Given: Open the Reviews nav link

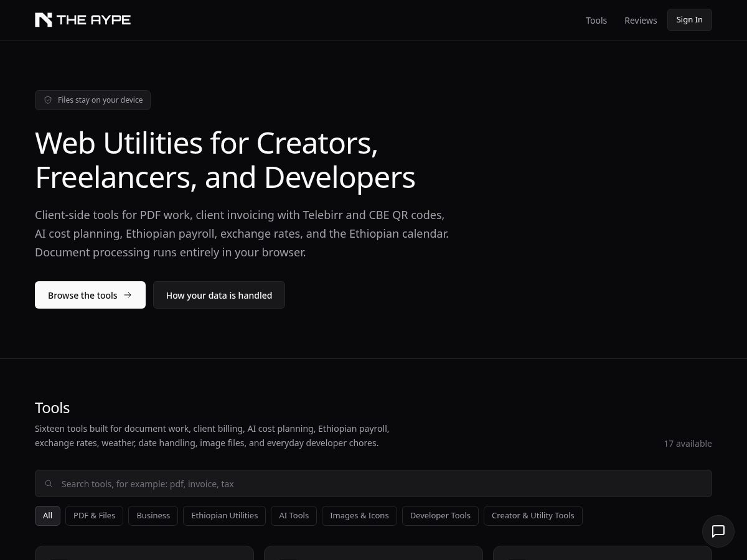Looking at the screenshot, I should (x=641, y=20).
